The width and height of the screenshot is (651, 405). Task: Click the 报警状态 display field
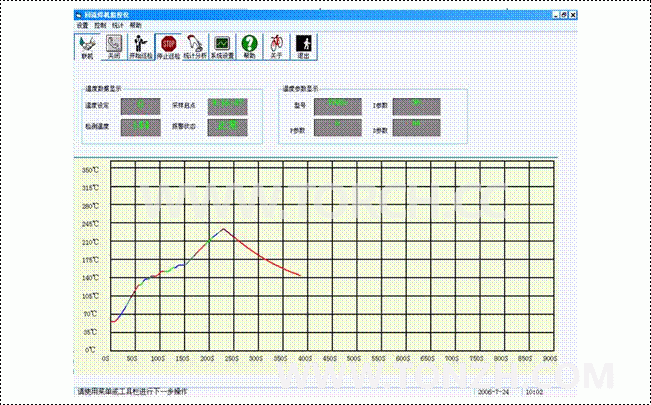pos(228,127)
